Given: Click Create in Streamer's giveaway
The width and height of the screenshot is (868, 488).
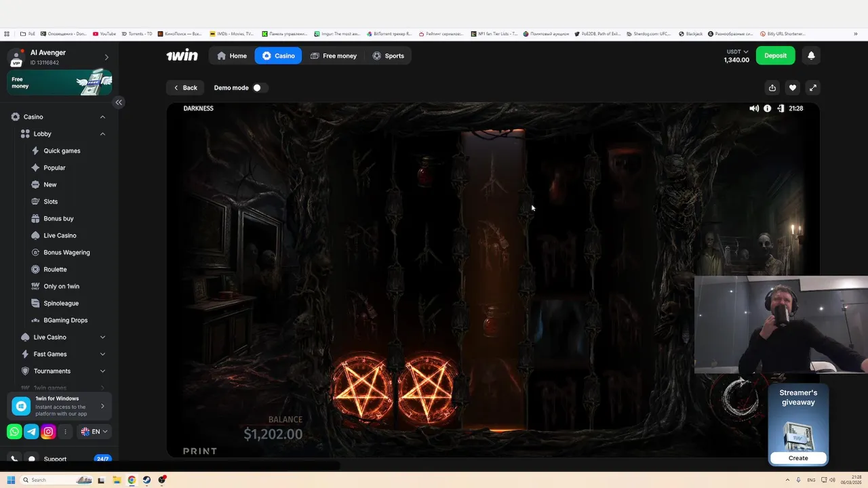Looking at the screenshot, I should [798, 458].
